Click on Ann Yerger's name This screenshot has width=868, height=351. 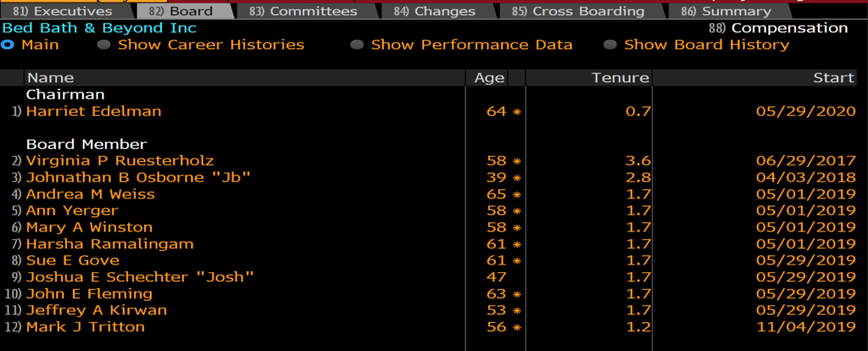click(72, 211)
